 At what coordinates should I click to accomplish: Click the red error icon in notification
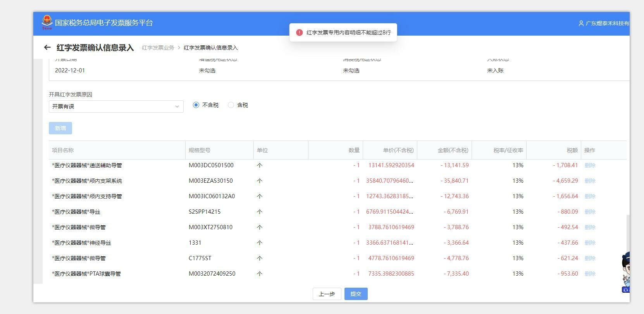[x=299, y=33]
